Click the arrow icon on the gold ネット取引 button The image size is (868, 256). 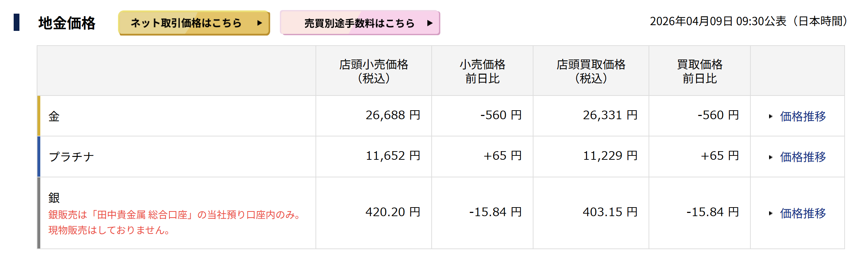[x=259, y=23]
